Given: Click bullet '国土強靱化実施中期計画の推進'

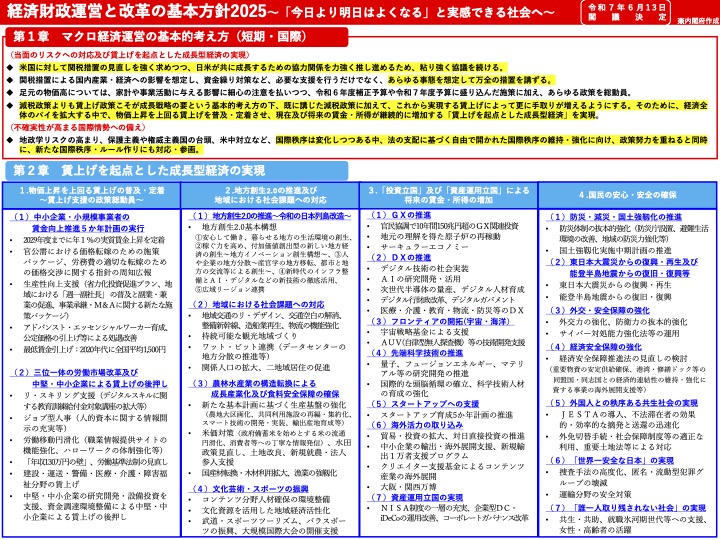Looking at the screenshot, I should (x=615, y=251).
